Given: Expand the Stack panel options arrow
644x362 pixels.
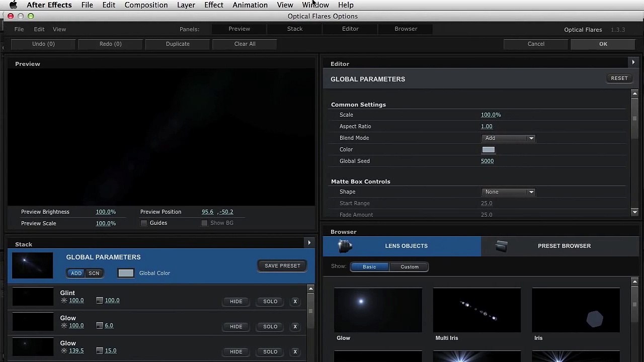Looking at the screenshot, I should [309, 243].
